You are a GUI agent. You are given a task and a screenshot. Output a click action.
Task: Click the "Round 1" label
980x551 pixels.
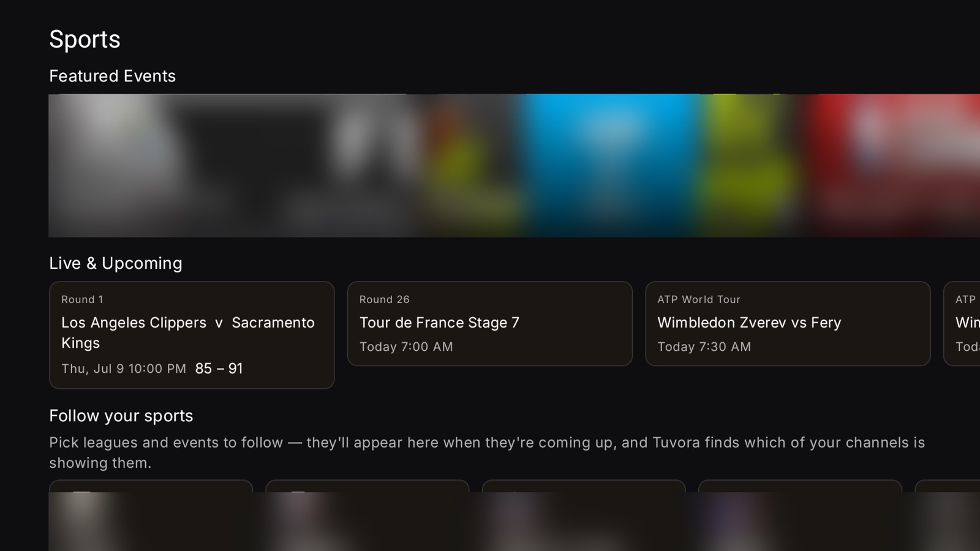82,299
